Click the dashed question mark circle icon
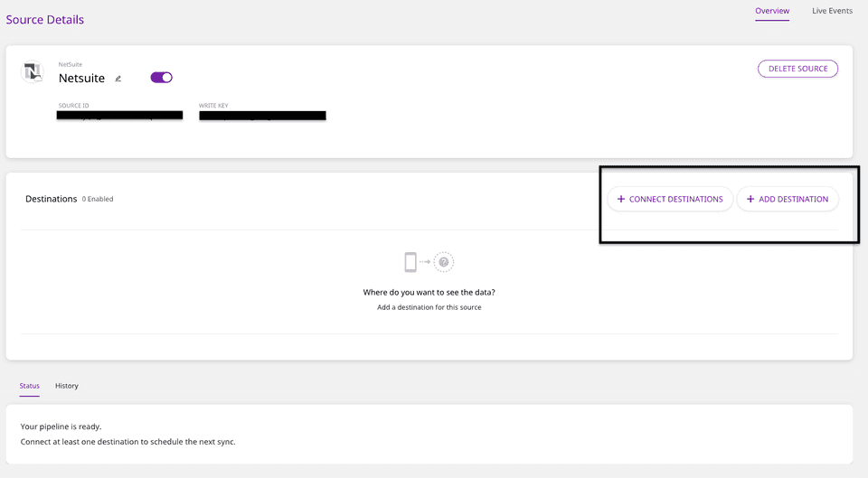 443,262
